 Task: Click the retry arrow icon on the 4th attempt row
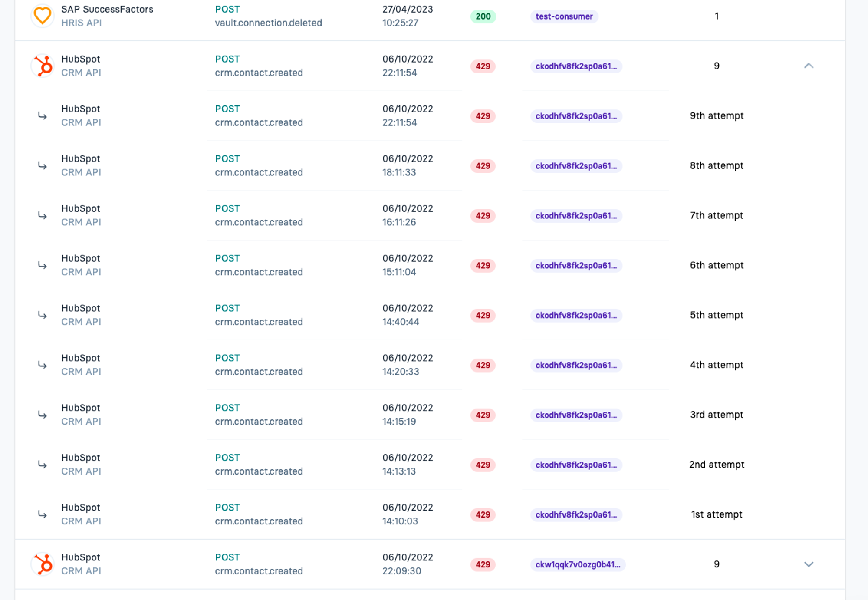[42, 365]
